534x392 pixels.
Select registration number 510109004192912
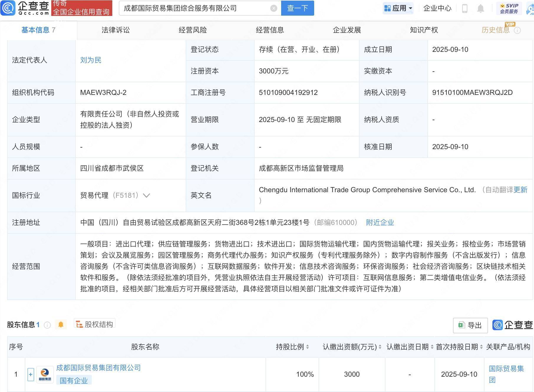[x=288, y=93]
